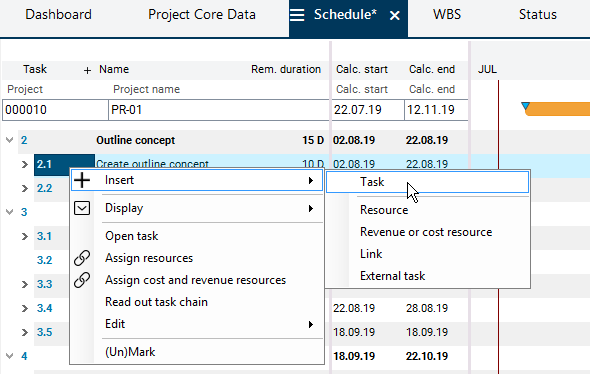Select (Un)Mark in context menu

(130, 352)
